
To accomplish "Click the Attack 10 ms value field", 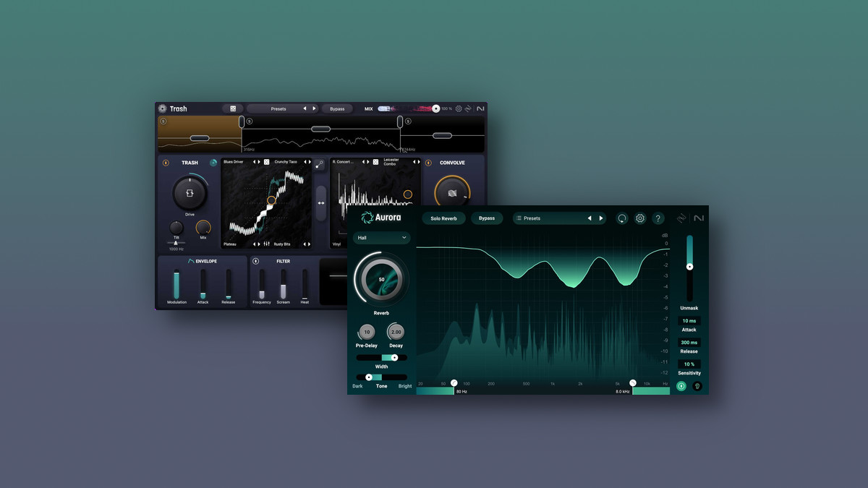I will tap(689, 320).
